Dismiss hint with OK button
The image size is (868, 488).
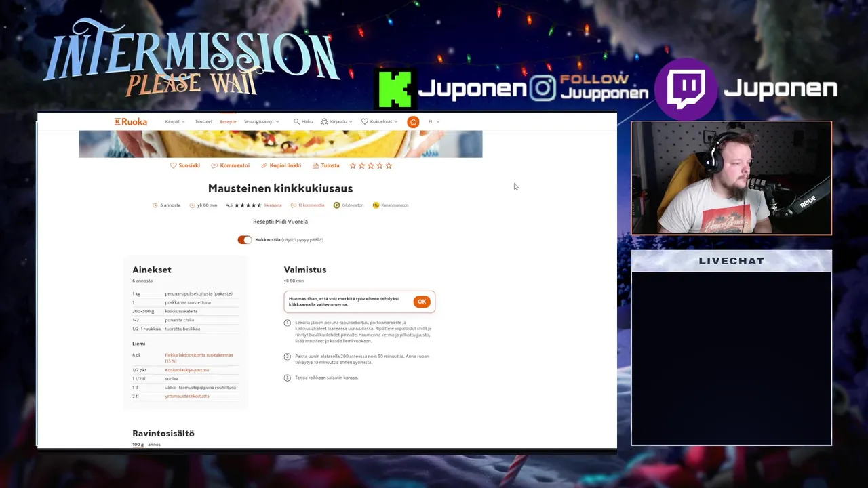[x=422, y=302]
